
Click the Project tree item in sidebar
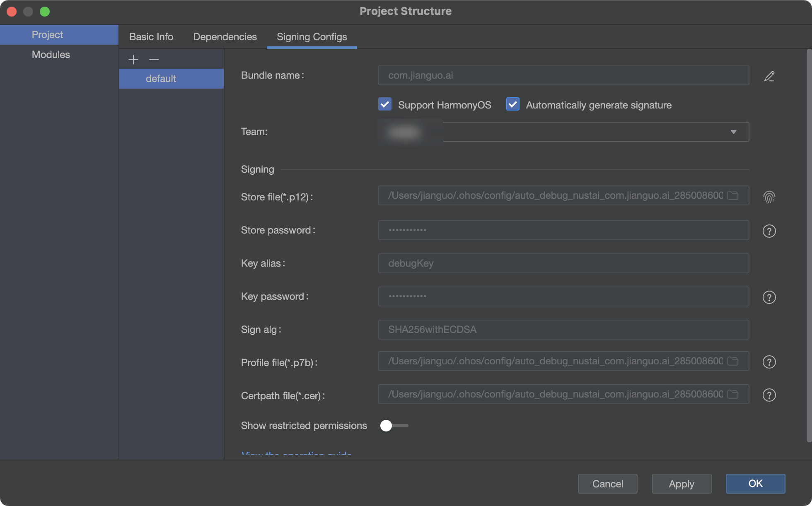47,34
